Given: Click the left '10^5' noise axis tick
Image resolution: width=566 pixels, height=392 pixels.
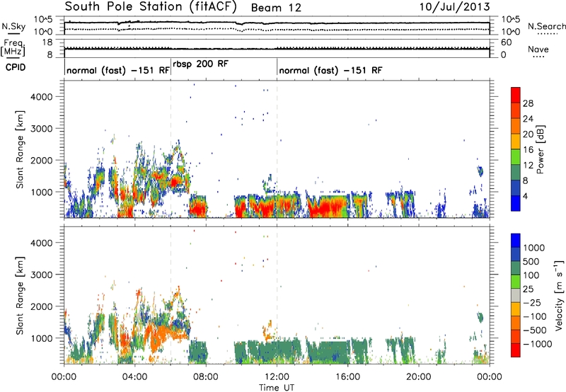Looking at the screenshot, I should coord(43,20).
